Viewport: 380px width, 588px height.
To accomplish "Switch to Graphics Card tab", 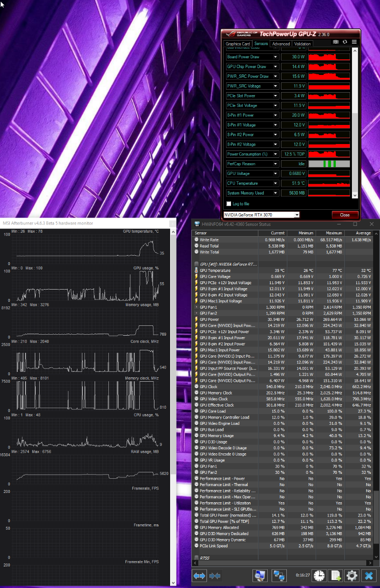I will click(x=238, y=44).
